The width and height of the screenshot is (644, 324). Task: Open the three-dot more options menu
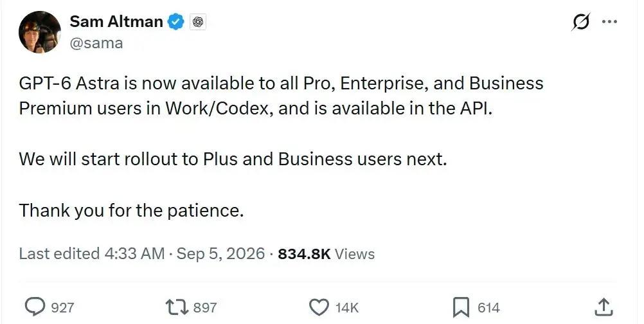[609, 22]
